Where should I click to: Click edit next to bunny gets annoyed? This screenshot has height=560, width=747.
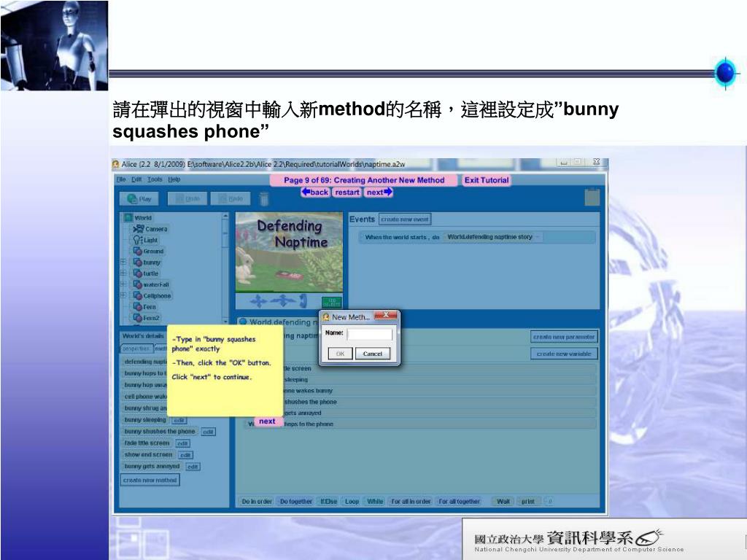193,467
